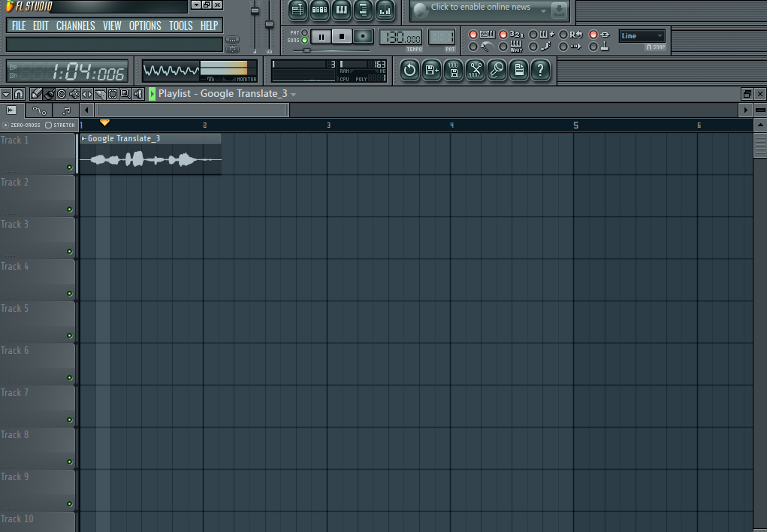Toggle the metronome LED
The height and width of the screenshot is (532, 767).
tap(473, 47)
